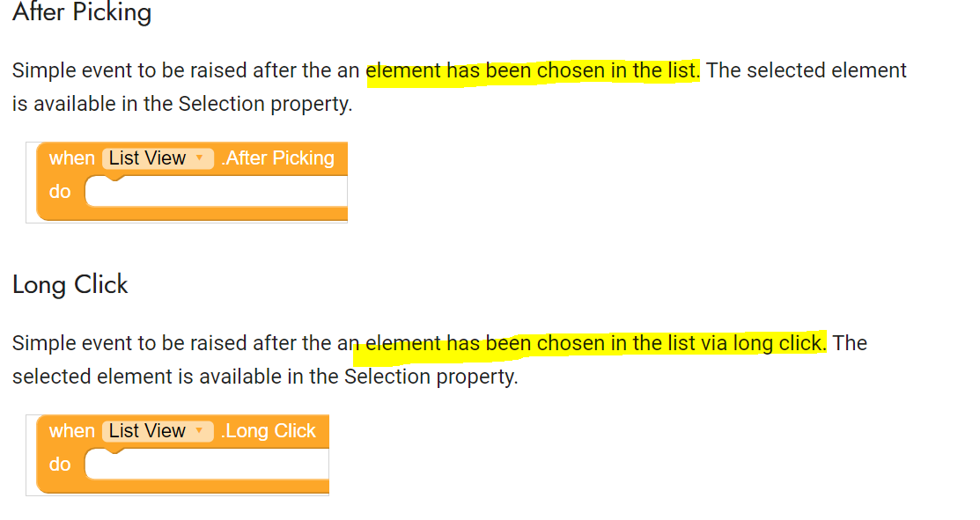Click 'The selected element' in first paragraph
The image size is (980, 520).
807,70
